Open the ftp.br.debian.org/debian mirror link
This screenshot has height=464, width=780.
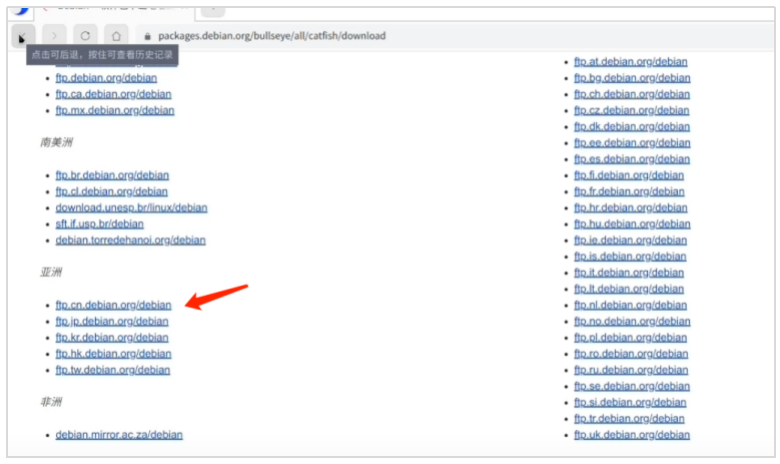click(112, 175)
